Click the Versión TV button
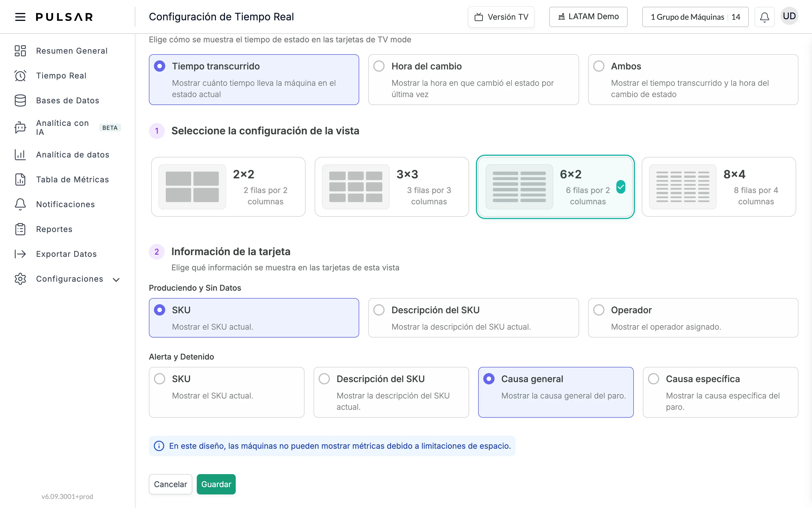 pos(501,17)
